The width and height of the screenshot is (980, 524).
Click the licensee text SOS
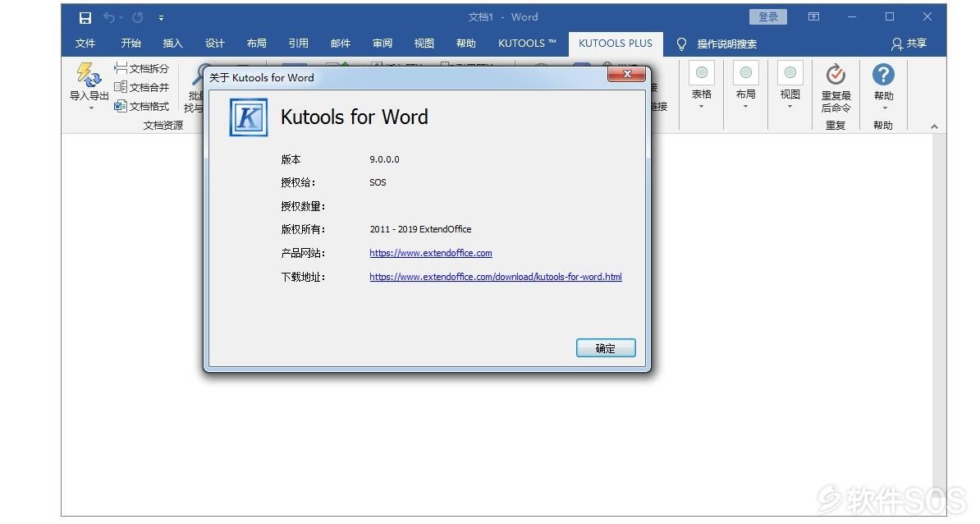coord(378,182)
